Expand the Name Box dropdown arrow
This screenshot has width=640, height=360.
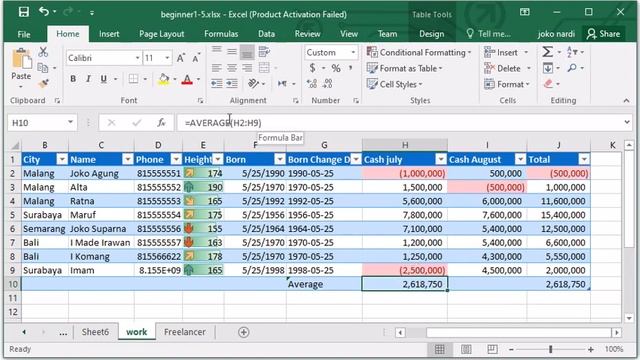point(70,122)
